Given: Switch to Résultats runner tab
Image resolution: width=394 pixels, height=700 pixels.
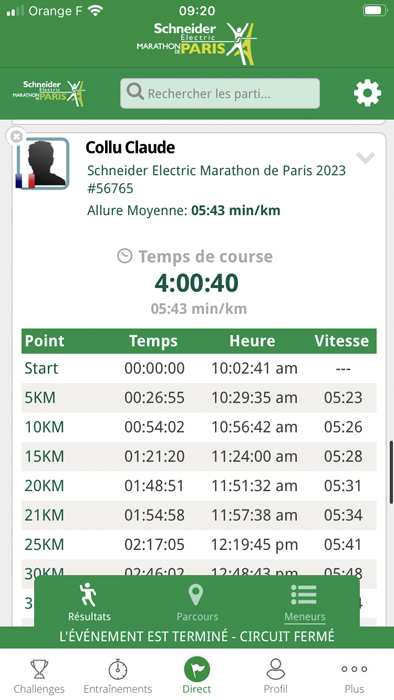Looking at the screenshot, I should (x=89, y=602).
